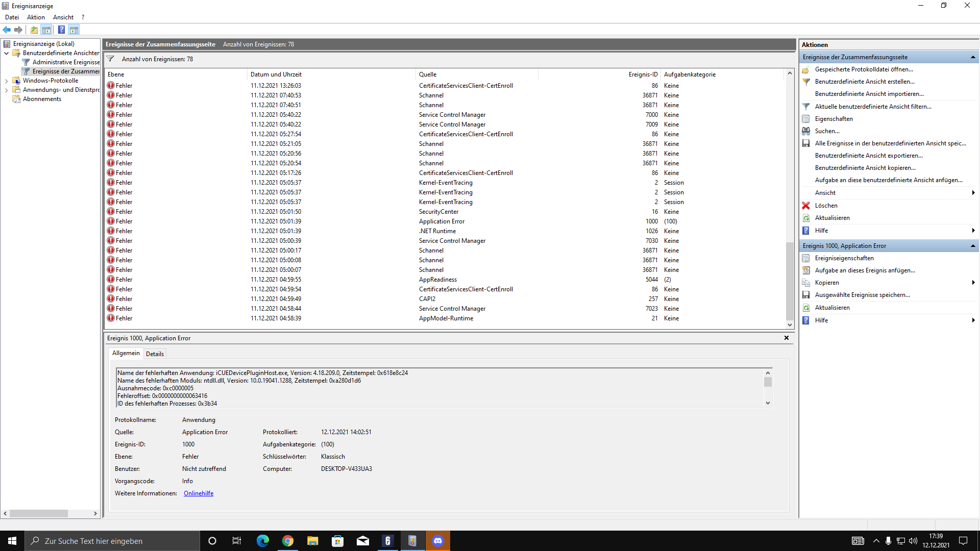980x551 pixels.
Task: Click the Suchen binoculars icon
Action: [806, 131]
